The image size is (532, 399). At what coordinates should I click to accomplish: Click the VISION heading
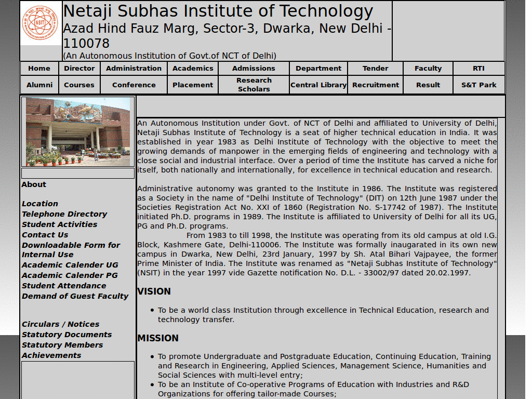154,291
